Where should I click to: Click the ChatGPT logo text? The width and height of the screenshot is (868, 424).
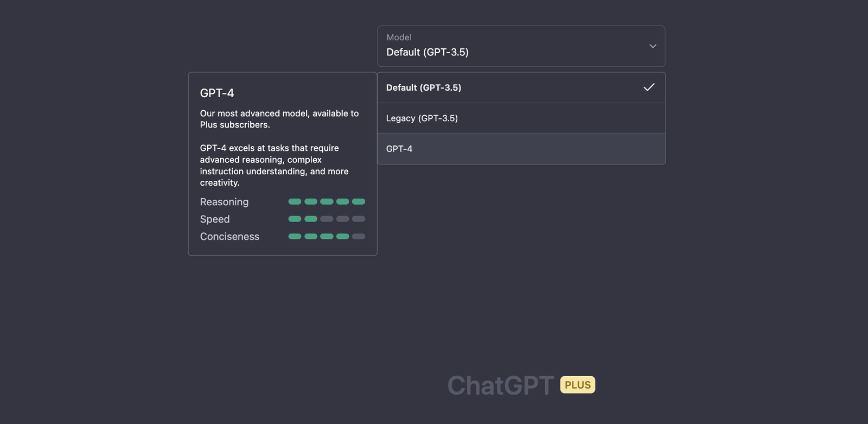[x=500, y=385]
